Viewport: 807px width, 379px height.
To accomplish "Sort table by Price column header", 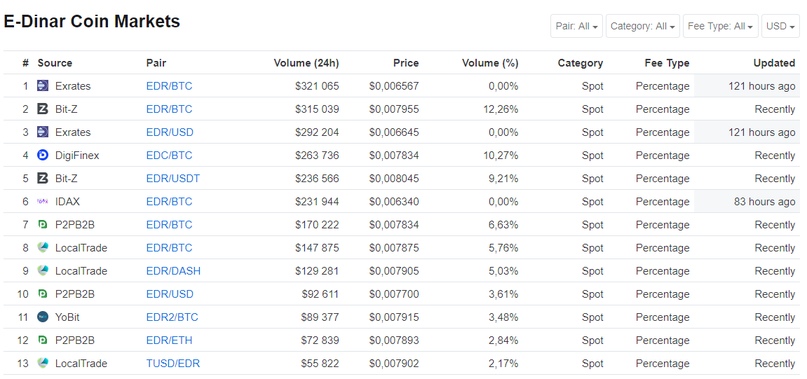I will coord(406,63).
